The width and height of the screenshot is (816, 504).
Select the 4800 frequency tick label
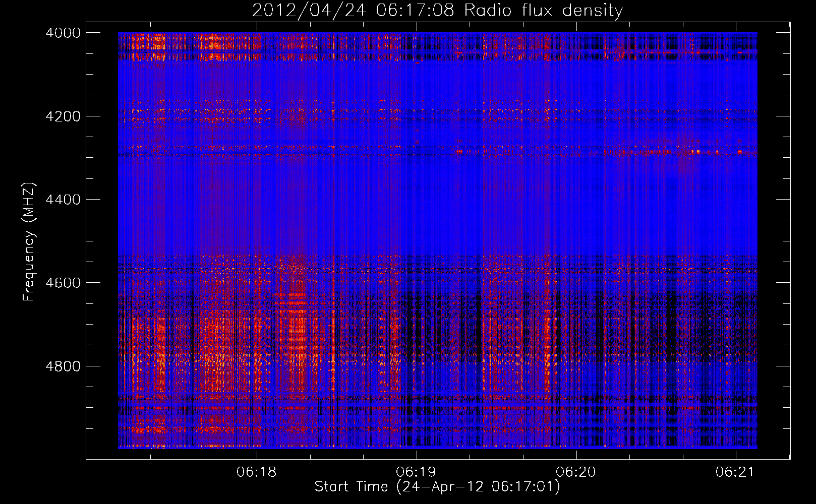pyautogui.click(x=63, y=366)
